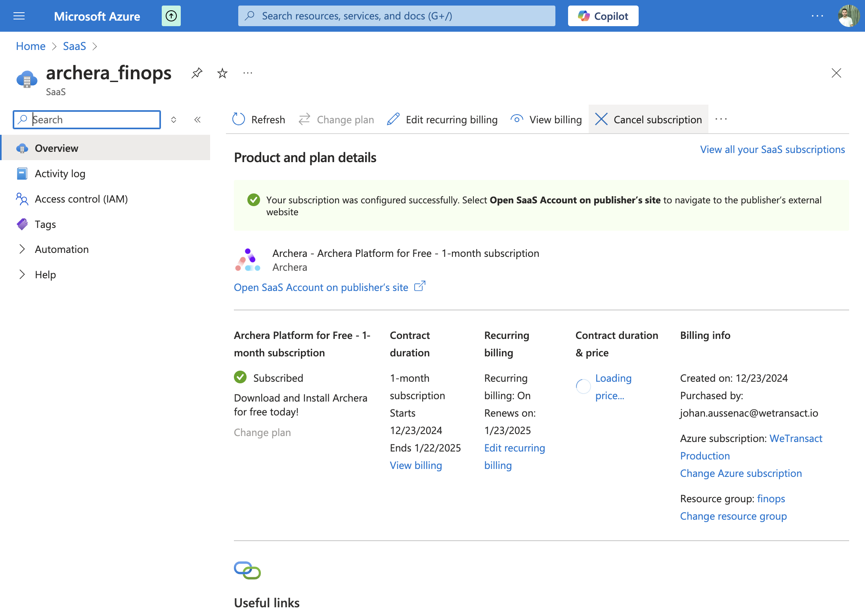865x616 pixels.
Task: Click the purple Tags icon
Action: (22, 224)
